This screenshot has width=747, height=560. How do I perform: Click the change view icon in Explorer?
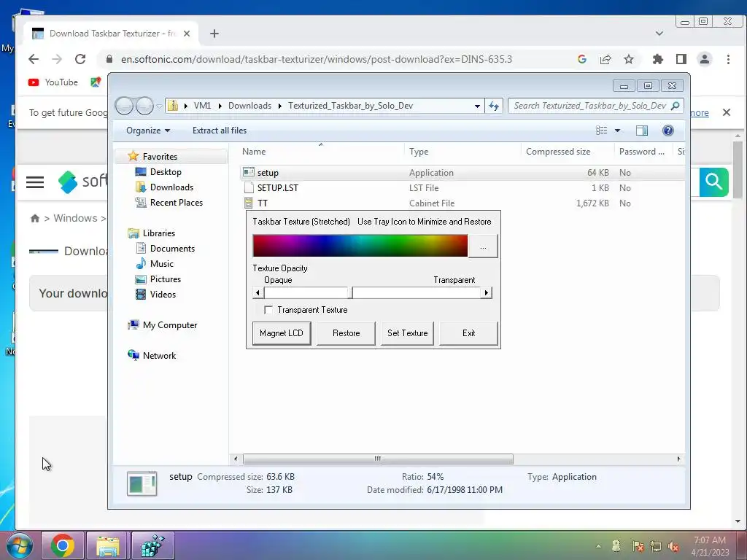click(602, 131)
